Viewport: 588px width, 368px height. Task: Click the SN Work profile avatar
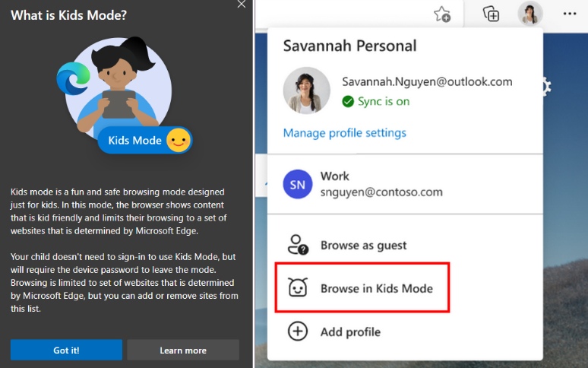pos(298,184)
